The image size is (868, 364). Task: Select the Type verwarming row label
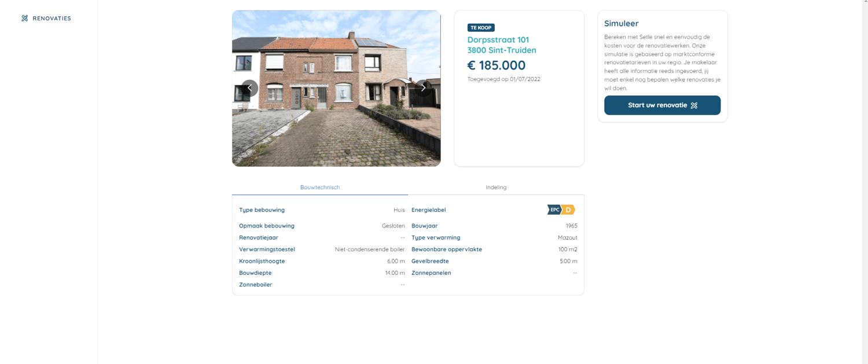pyautogui.click(x=436, y=238)
